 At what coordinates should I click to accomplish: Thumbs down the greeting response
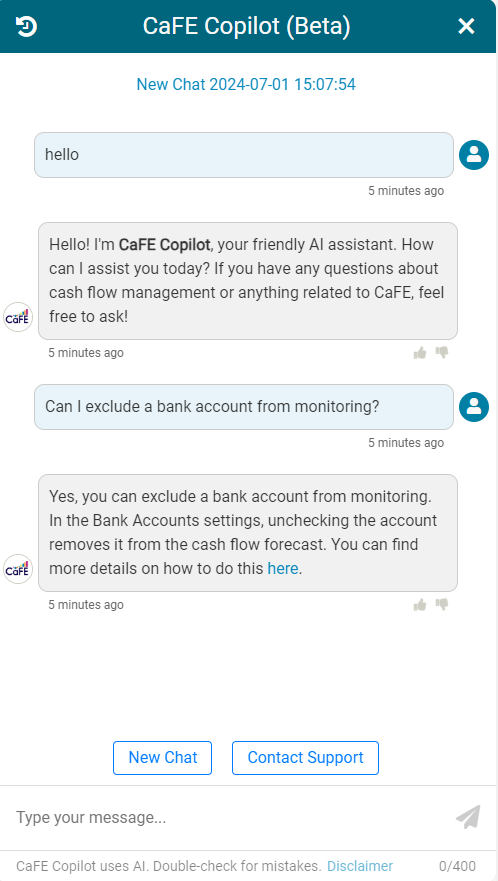442,353
